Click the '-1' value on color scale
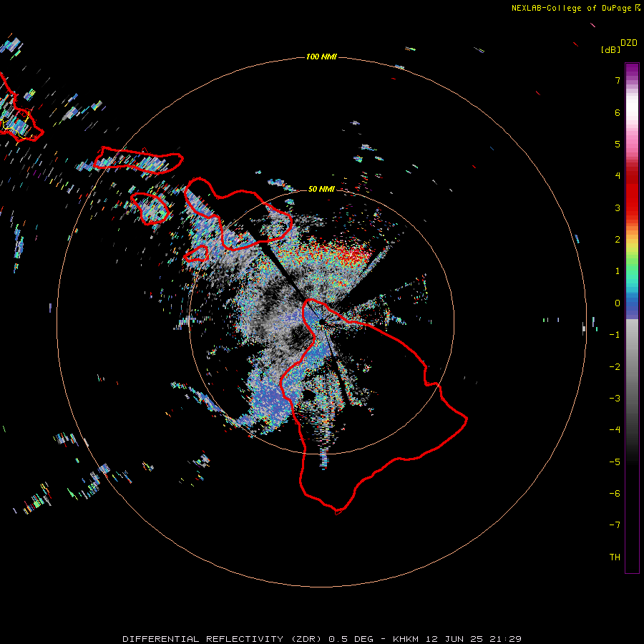644x644 pixels. point(615,335)
